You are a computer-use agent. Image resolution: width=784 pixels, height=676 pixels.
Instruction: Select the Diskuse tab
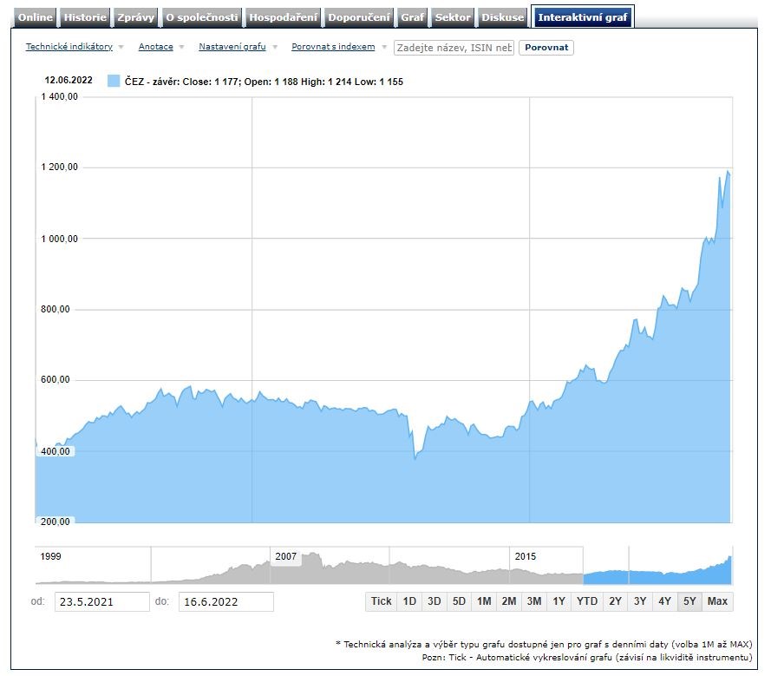coord(503,17)
